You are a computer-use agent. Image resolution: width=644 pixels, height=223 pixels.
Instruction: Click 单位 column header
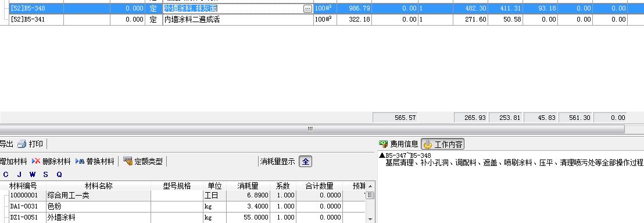pos(214,186)
